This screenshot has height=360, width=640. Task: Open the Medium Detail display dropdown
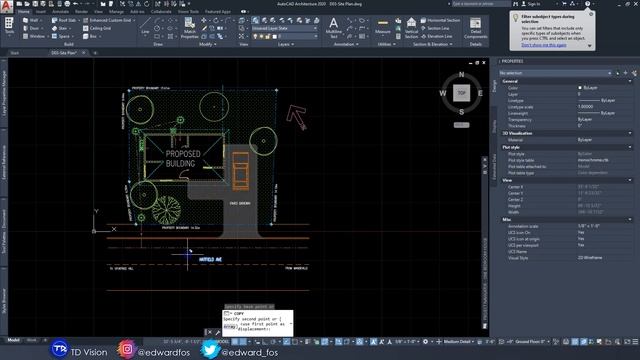click(x=458, y=342)
